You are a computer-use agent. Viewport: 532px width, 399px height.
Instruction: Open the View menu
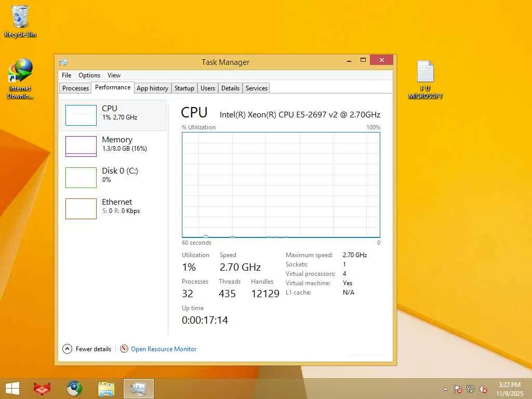coord(114,75)
